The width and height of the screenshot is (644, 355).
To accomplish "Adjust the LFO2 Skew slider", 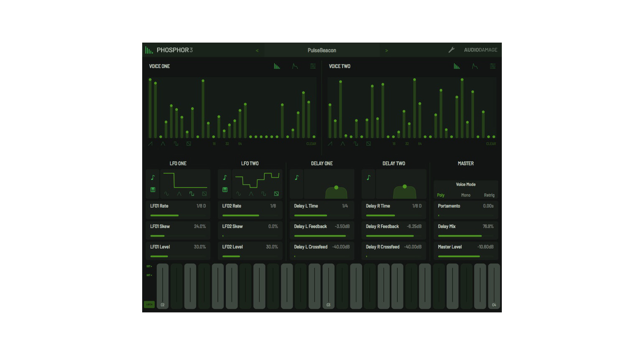I will pyautogui.click(x=250, y=236).
